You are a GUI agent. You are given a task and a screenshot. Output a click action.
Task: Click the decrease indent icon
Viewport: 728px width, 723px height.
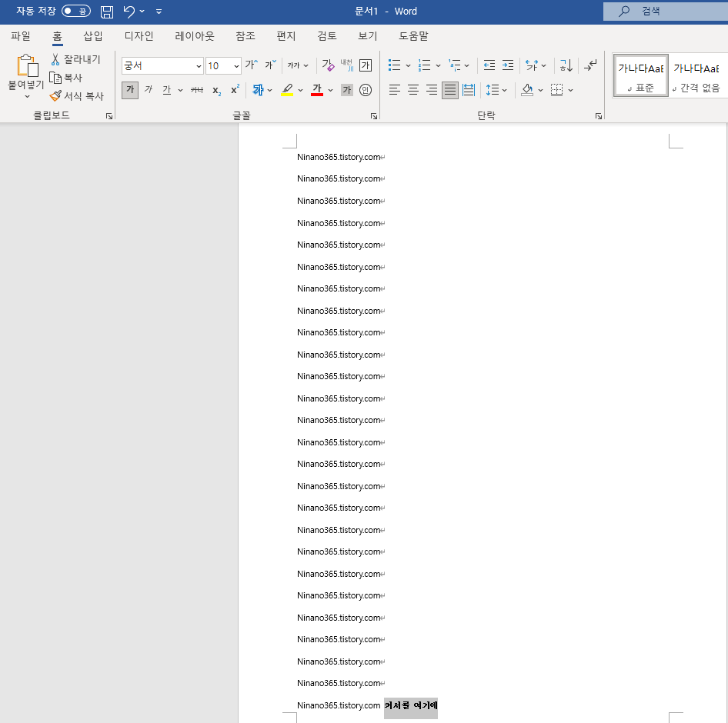(489, 65)
